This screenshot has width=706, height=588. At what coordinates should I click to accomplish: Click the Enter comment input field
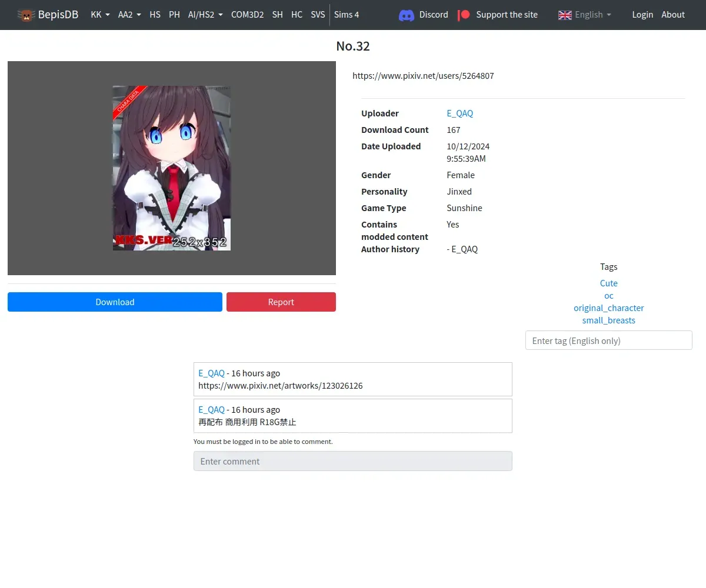[x=353, y=461]
